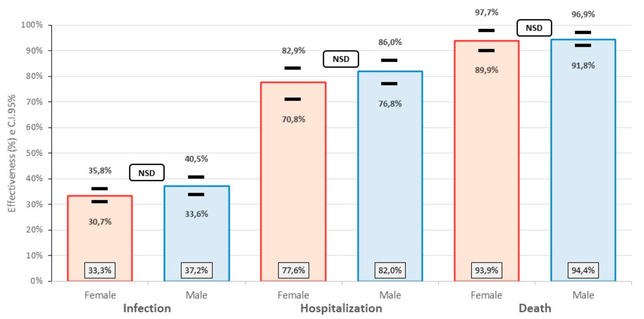Select the 91,8% lower confidence label

point(583,65)
